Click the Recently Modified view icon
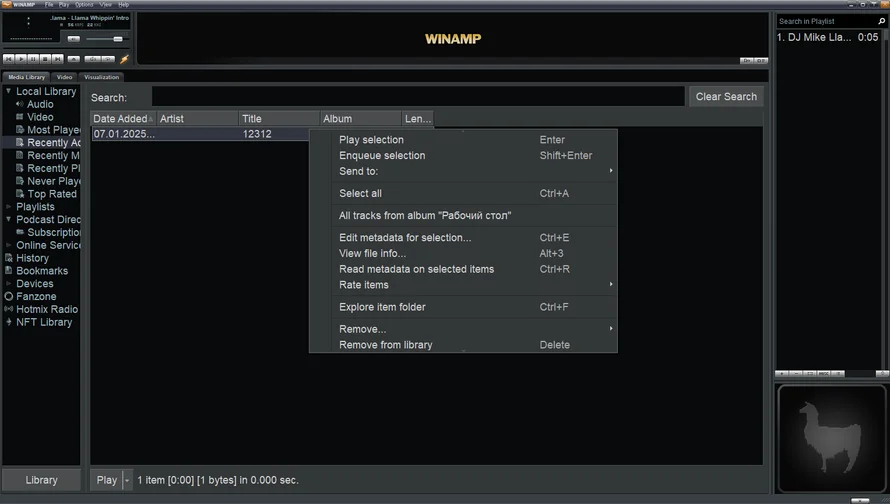The image size is (890, 504). click(20, 155)
